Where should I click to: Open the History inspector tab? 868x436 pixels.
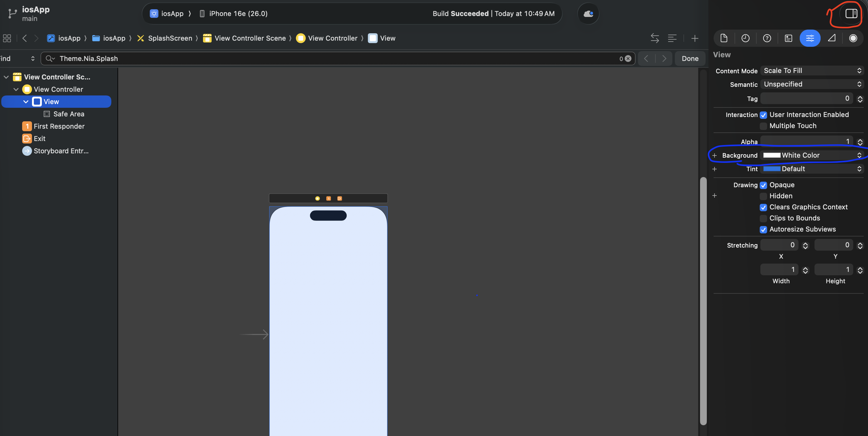click(x=745, y=38)
